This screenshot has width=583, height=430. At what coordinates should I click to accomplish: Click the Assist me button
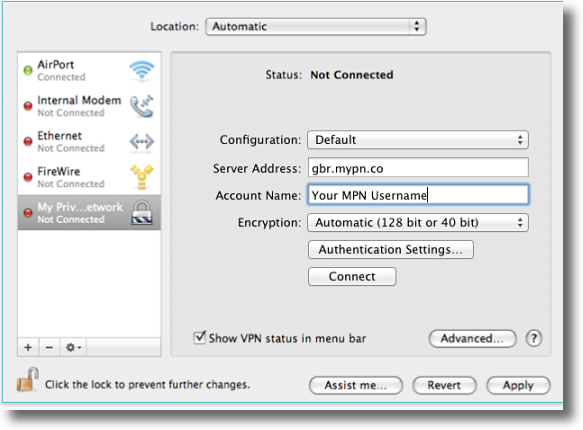coord(355,385)
